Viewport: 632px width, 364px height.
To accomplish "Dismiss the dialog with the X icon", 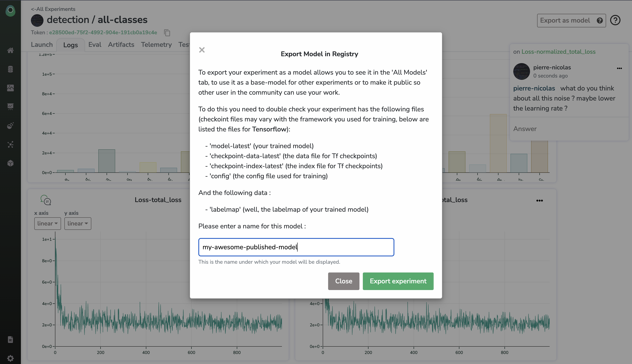I will pyautogui.click(x=202, y=50).
